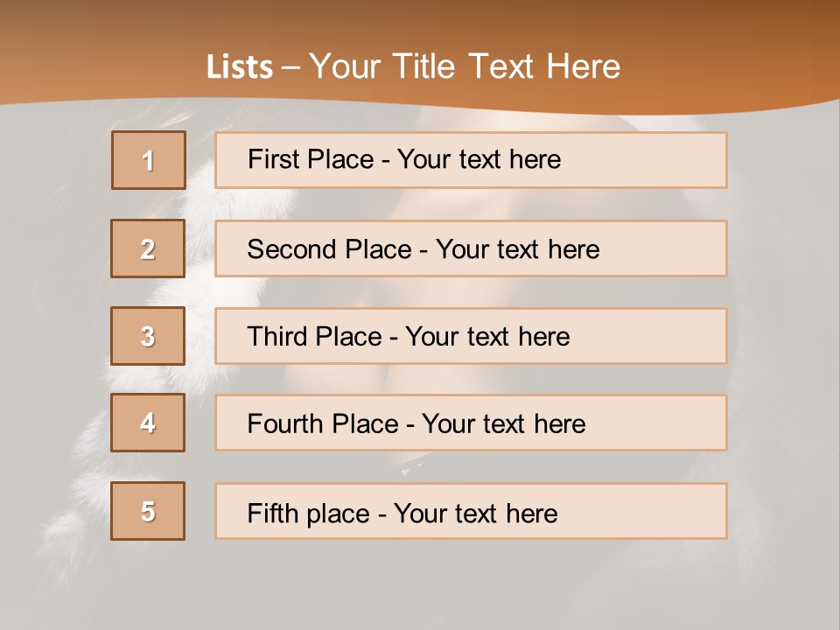Select the number 3 box
The image size is (840, 630).
click(x=148, y=336)
